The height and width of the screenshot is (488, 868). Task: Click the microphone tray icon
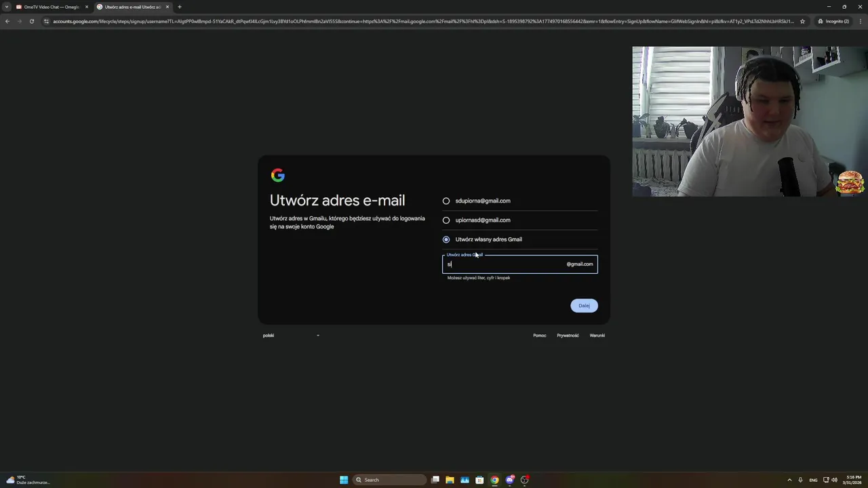(800, 480)
